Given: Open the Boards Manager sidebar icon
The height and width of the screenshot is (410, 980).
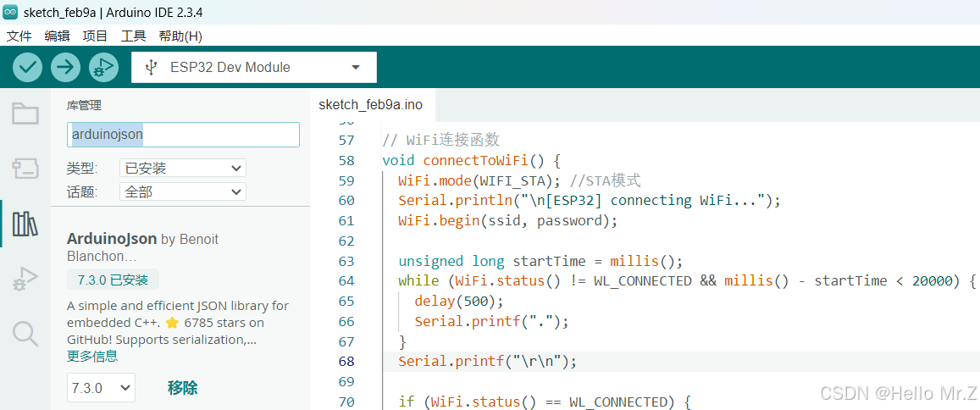Looking at the screenshot, I should pyautogui.click(x=25, y=169).
